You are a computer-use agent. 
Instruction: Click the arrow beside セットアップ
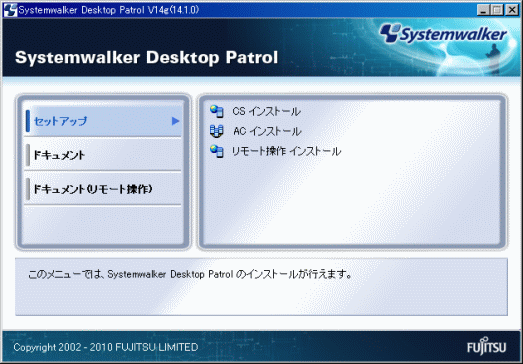click(175, 121)
